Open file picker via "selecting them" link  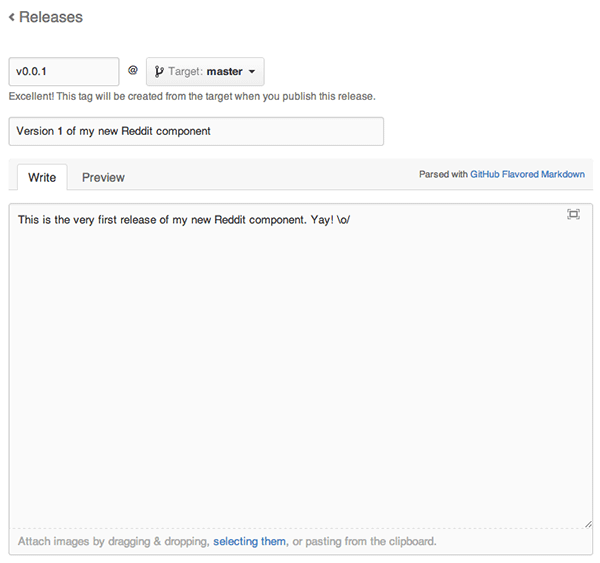tap(249, 541)
